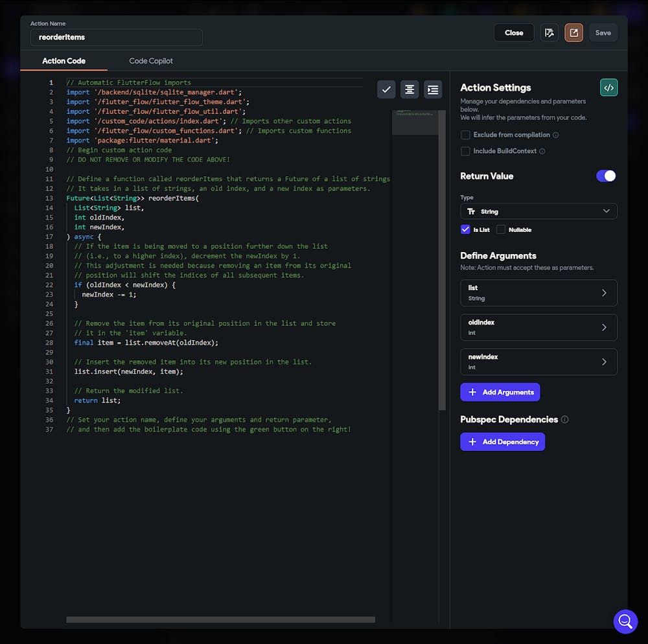Open the code editor in external window

tap(573, 33)
